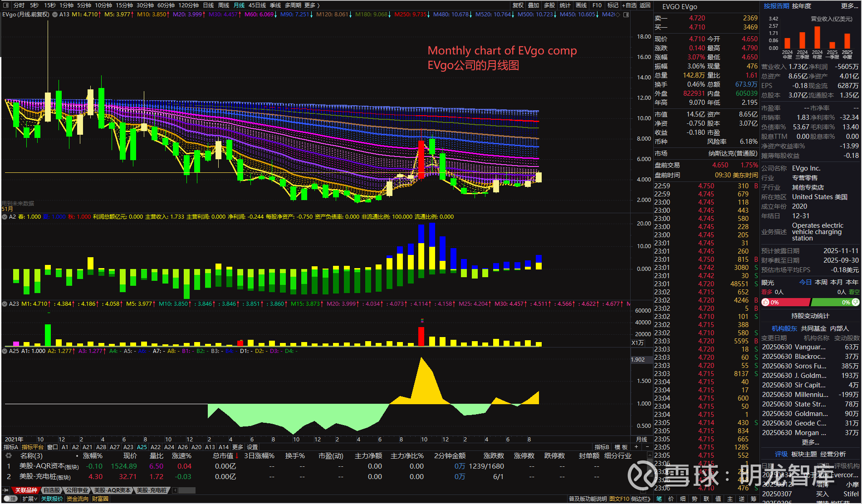This screenshot has height=504, width=862.
Task: Select the 主 main force button
Action: pos(730,499)
